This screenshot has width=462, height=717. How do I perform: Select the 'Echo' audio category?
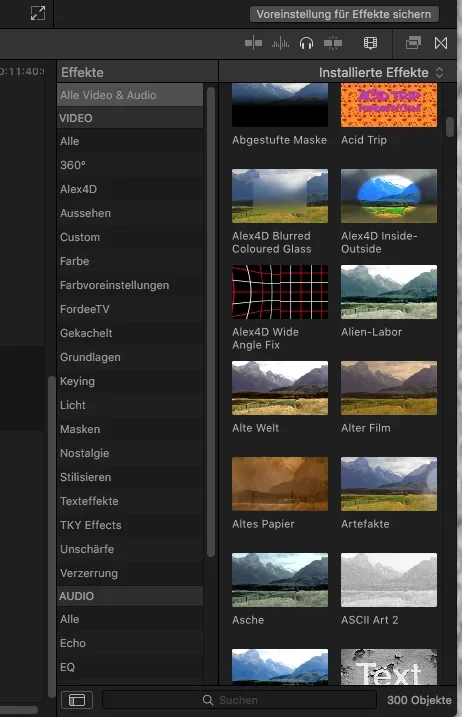pyautogui.click(x=130, y=643)
